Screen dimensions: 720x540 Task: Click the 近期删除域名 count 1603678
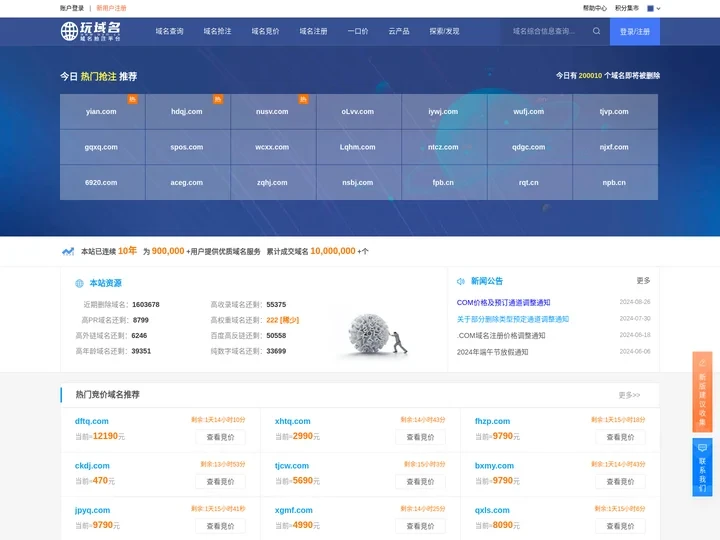[146, 304]
